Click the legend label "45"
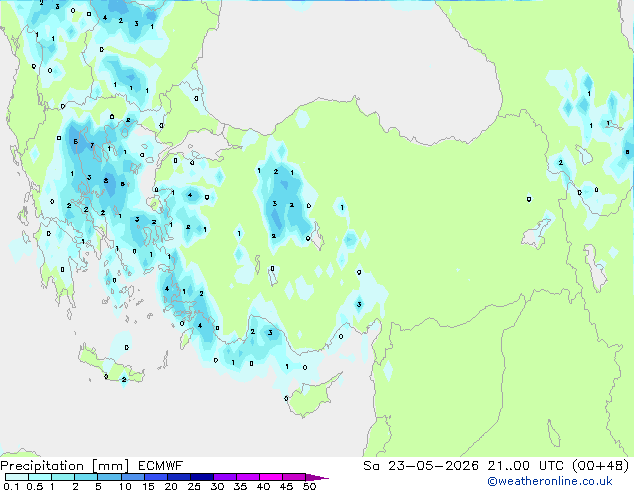This screenshot has height=490, width=634. (287, 486)
